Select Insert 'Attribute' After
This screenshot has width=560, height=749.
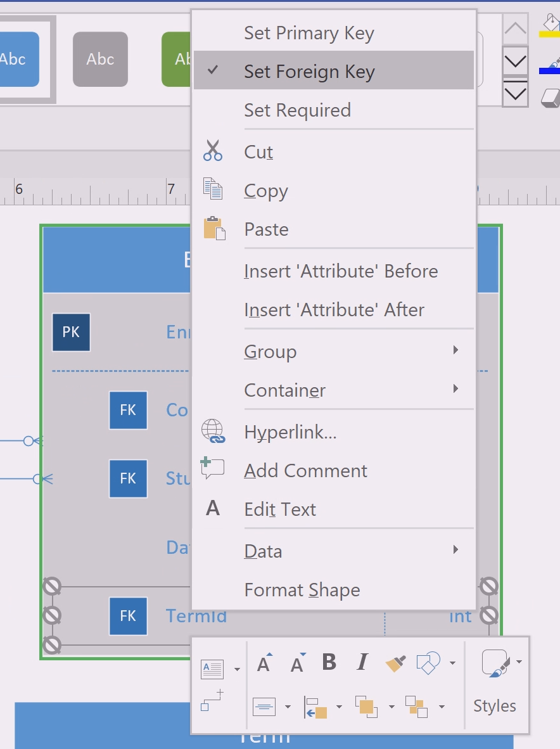(334, 309)
